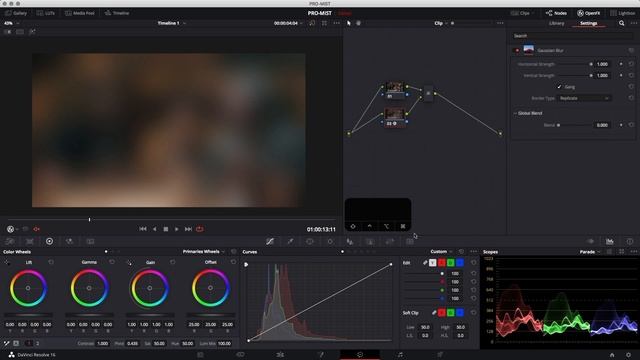Open the Qualifier eyedropper palette

click(290, 241)
